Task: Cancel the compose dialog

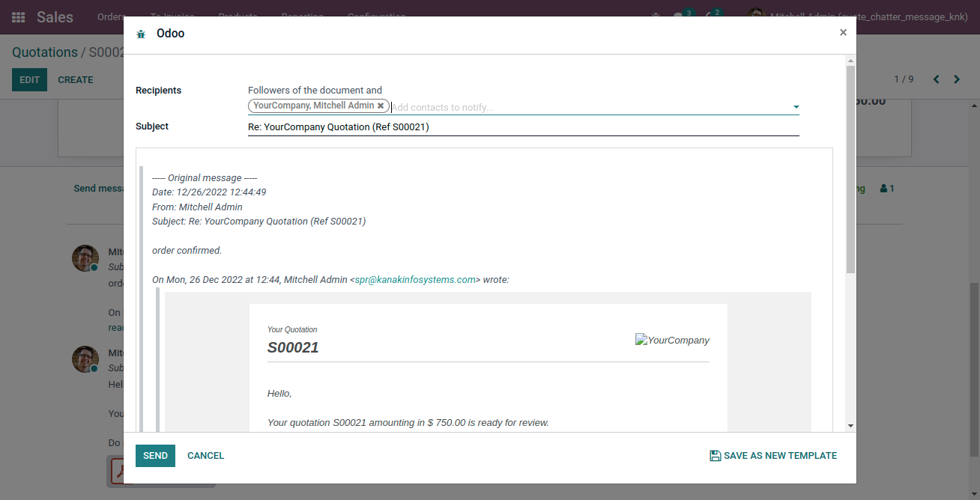Action: [206, 456]
